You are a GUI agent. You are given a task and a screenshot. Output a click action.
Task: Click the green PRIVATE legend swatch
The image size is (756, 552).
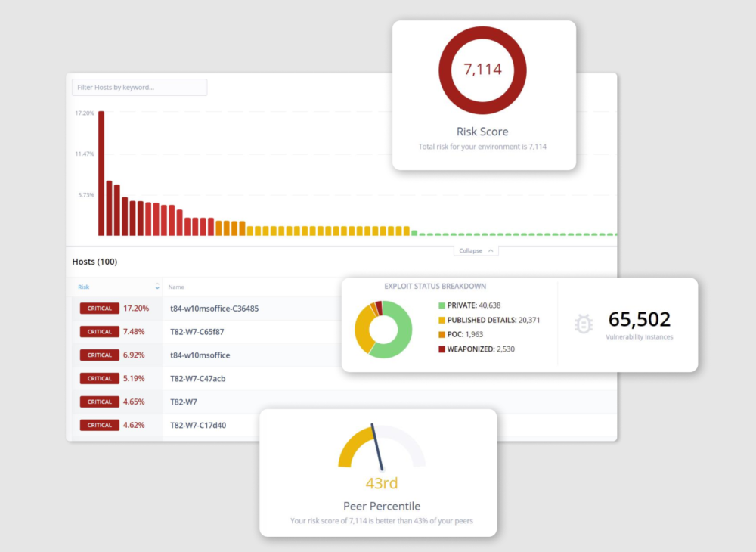click(442, 305)
